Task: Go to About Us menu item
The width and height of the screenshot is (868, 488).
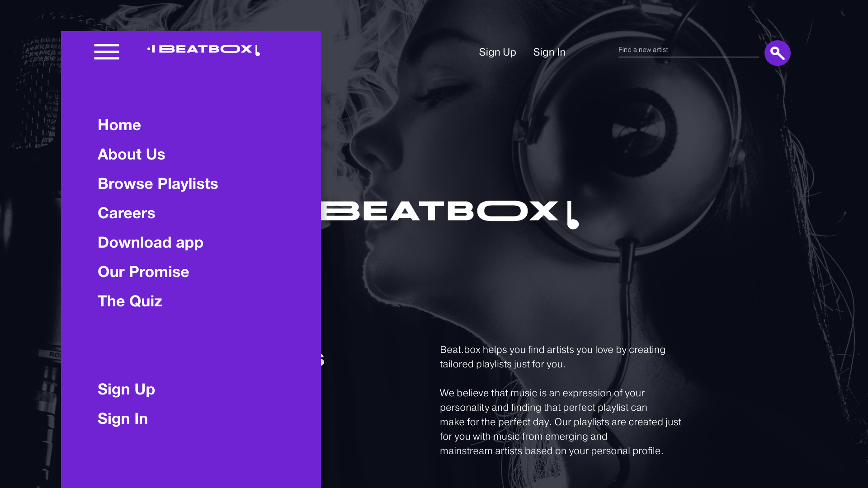Action: pyautogui.click(x=132, y=154)
